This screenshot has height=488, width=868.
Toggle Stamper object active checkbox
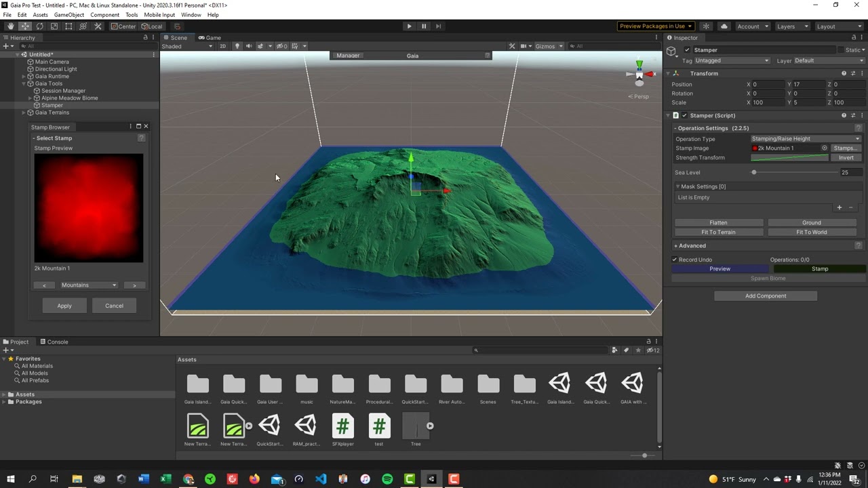(x=687, y=50)
